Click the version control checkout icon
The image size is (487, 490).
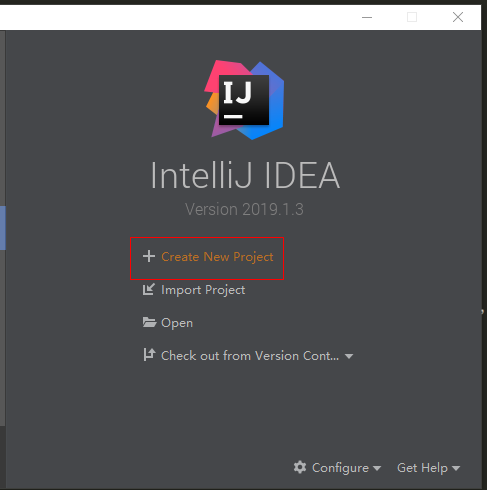pos(149,355)
